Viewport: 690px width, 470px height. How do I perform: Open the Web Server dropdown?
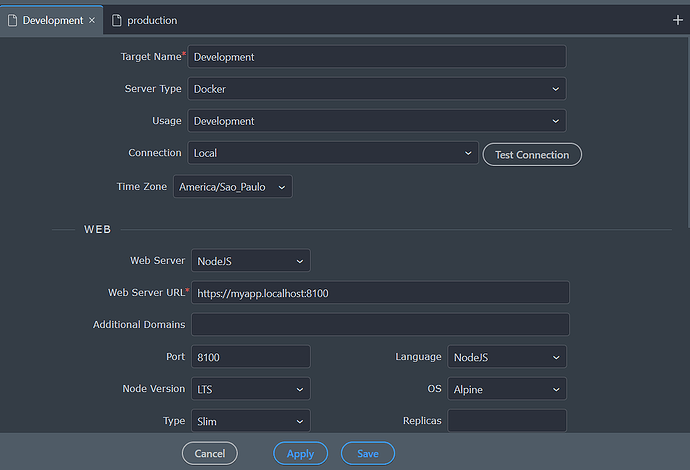coord(249,261)
